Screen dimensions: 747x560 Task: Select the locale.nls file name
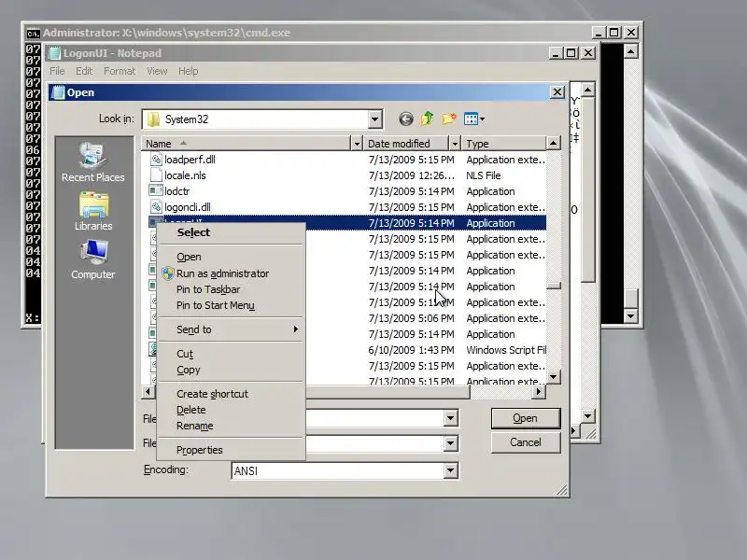(185, 175)
